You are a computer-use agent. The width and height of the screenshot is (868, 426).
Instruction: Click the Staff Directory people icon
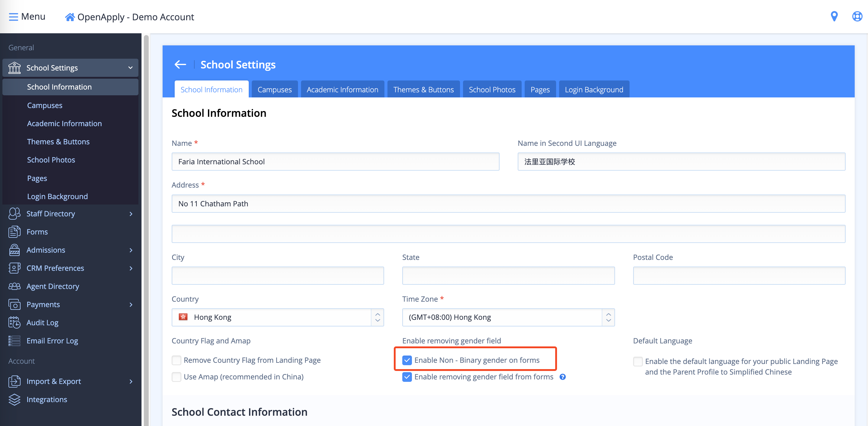[x=15, y=214]
